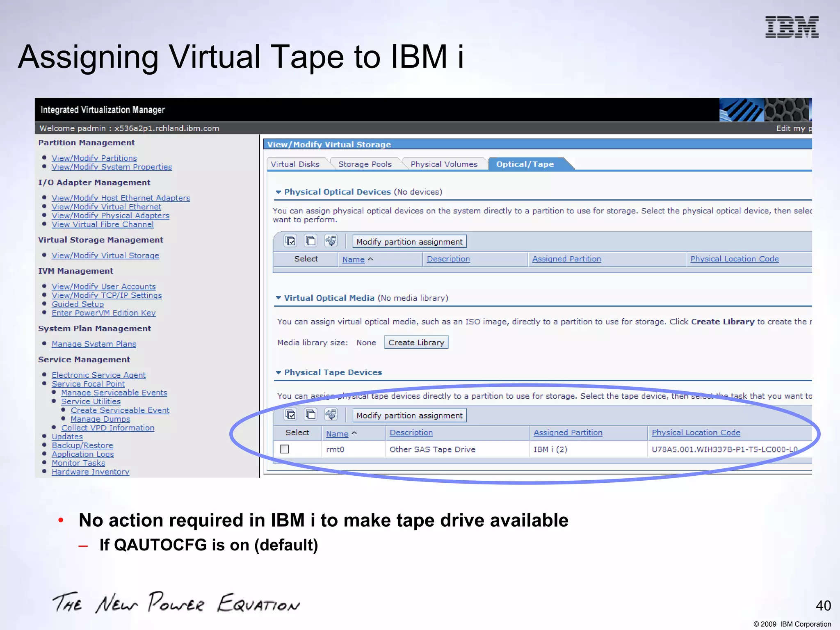This screenshot has width=840, height=630.
Task: Switch to the Virtual Disks tab
Action: coord(295,164)
